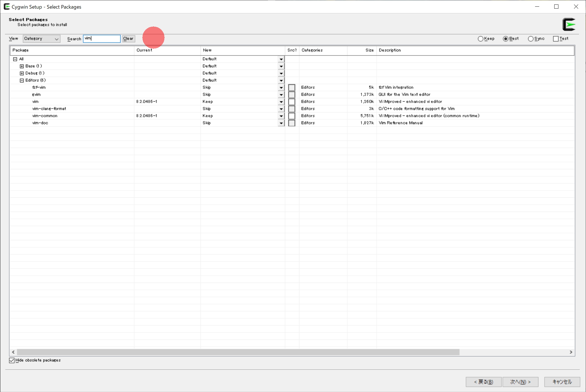Click the 'fzf Vim integration' description
586x392 pixels.
(396, 87)
